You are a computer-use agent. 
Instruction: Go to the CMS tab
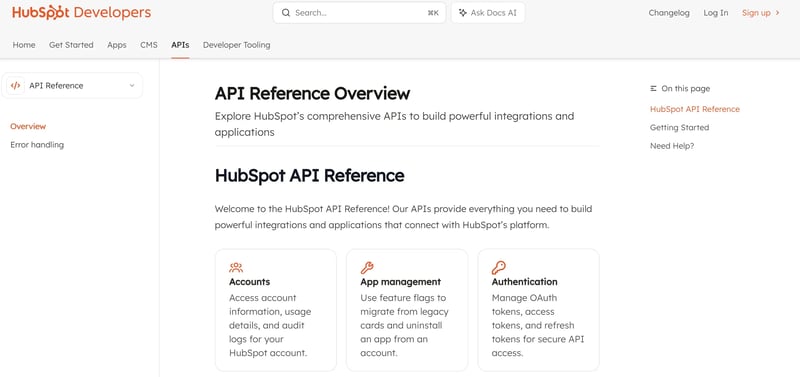coord(148,45)
